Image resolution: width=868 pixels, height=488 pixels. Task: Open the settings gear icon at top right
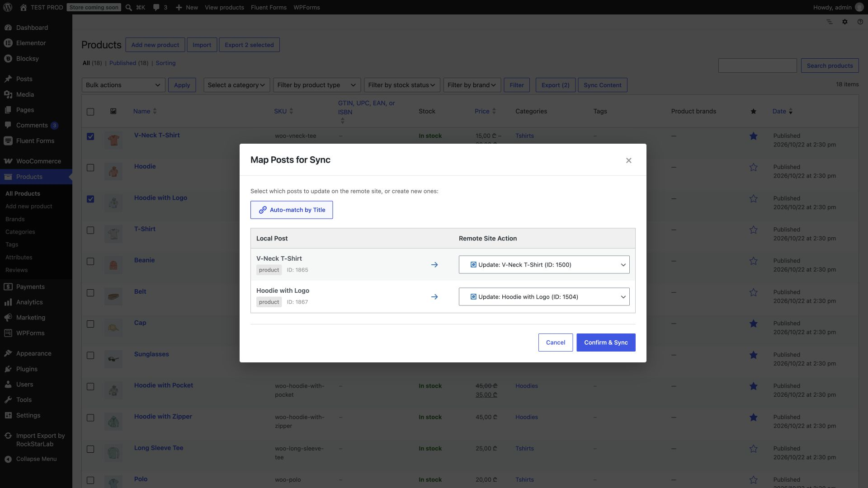844,22
